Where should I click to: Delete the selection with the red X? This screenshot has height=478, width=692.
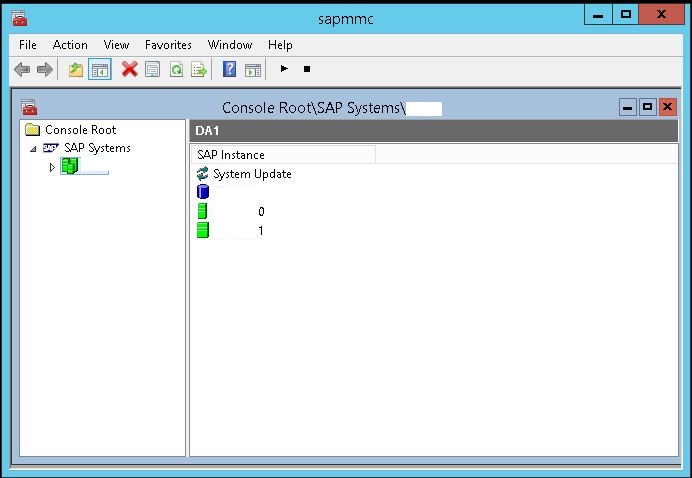point(129,69)
